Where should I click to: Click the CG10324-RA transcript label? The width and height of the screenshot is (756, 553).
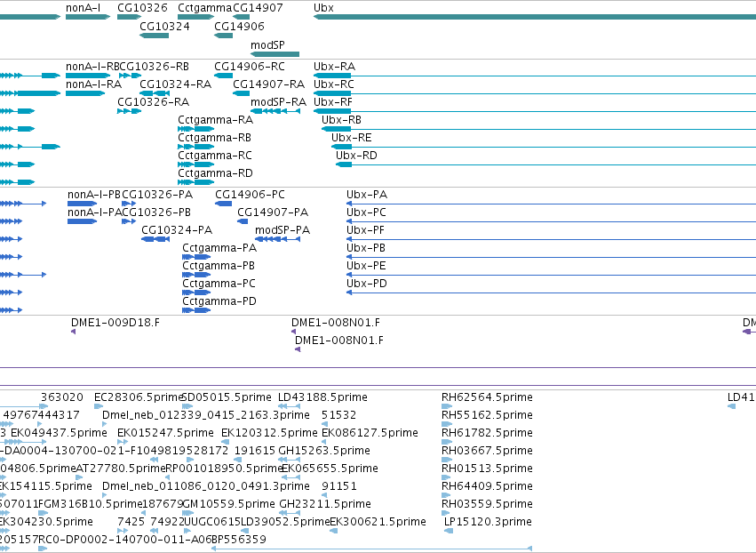point(176,84)
